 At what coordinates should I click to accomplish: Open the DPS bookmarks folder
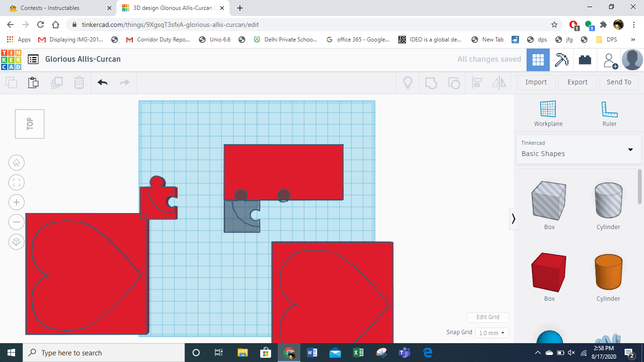[606, 40]
